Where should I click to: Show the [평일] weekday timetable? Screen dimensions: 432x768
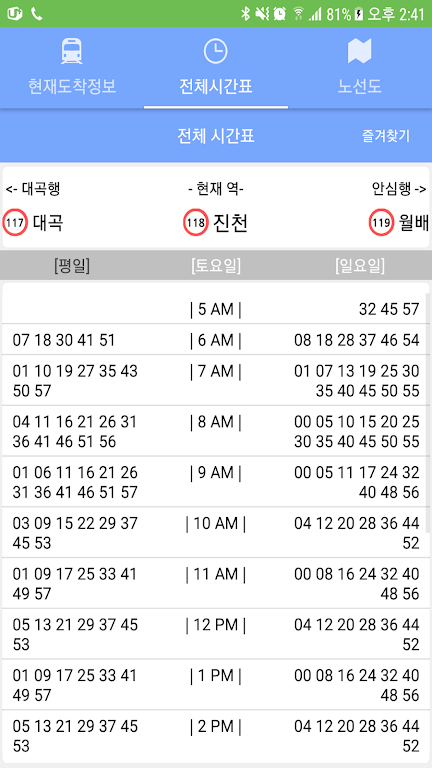(x=72, y=266)
